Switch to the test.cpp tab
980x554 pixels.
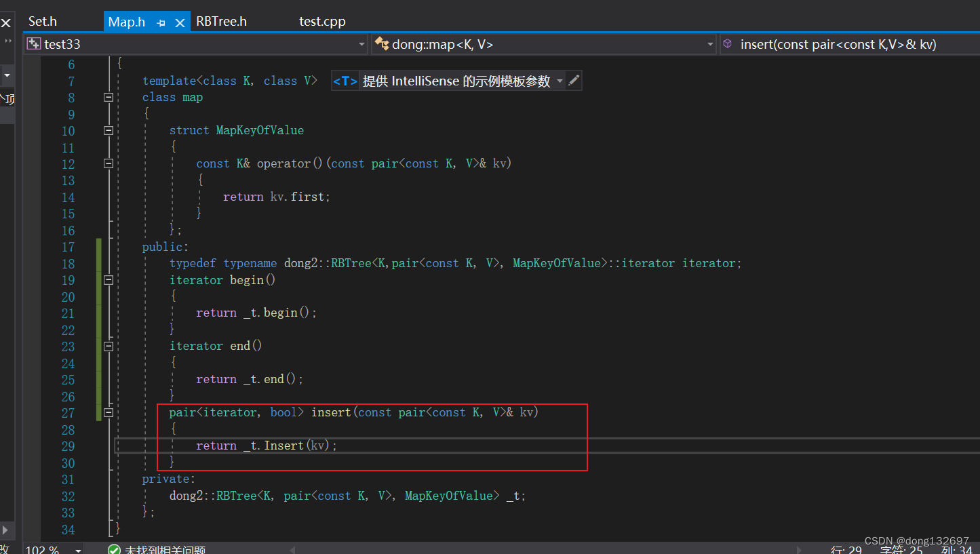322,22
